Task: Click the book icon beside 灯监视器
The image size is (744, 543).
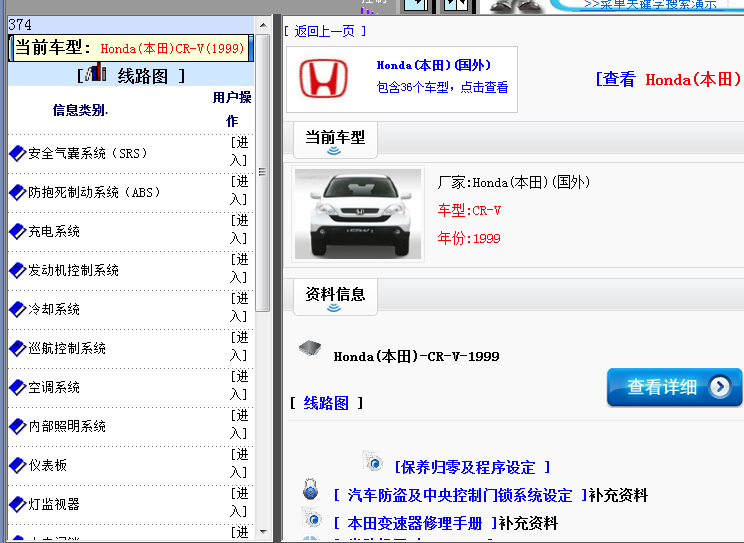Action: (18, 504)
